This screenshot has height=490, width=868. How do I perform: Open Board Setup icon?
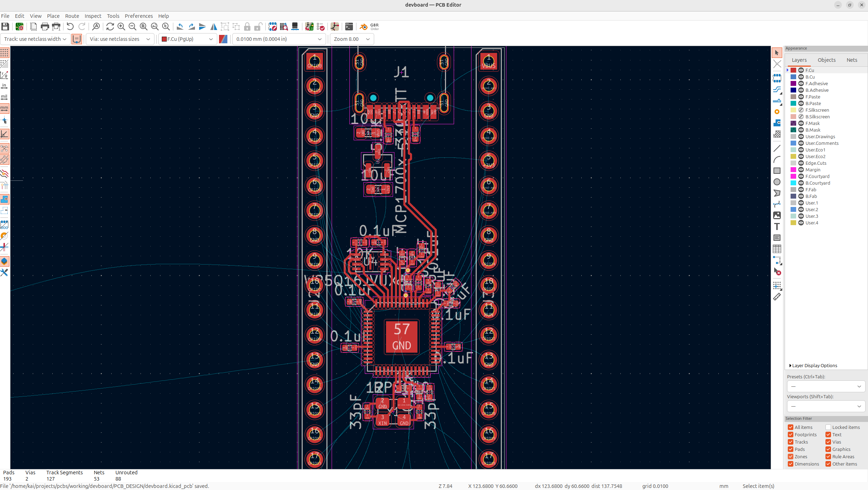[x=20, y=27]
